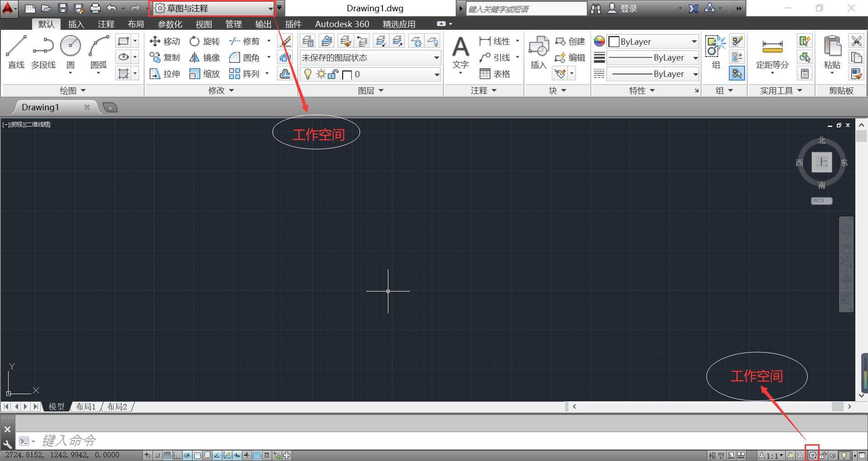The width and height of the screenshot is (868, 461).
Task: Start the 缩放 (Scale) command
Action: point(205,74)
